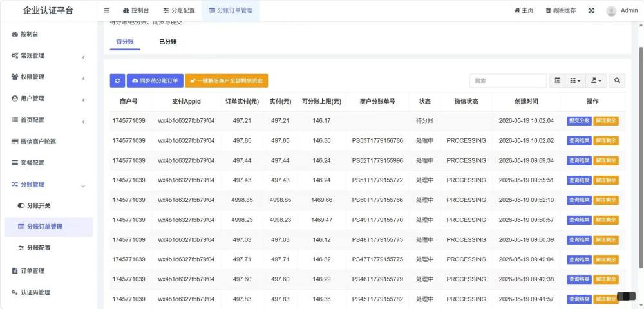Expand 常规管理 sidebar menu

click(48, 55)
